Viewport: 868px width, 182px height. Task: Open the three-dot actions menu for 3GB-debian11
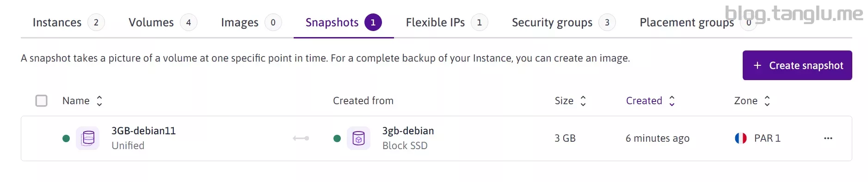[x=828, y=138]
